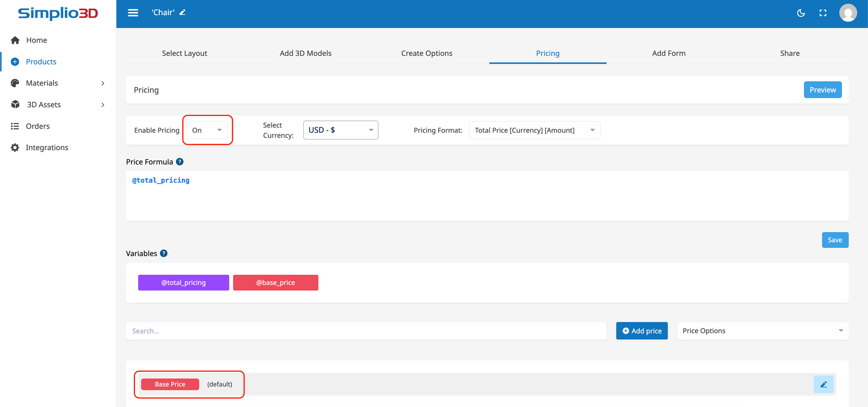The height and width of the screenshot is (407, 868).
Task: Open the Price Options dropdown
Action: (762, 331)
